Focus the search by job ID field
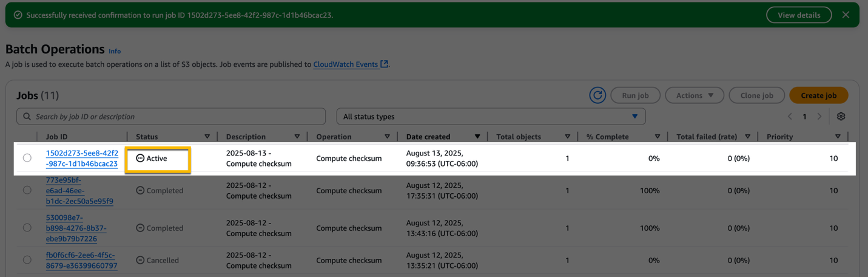Screen dimensions: 868x277 point(171,117)
